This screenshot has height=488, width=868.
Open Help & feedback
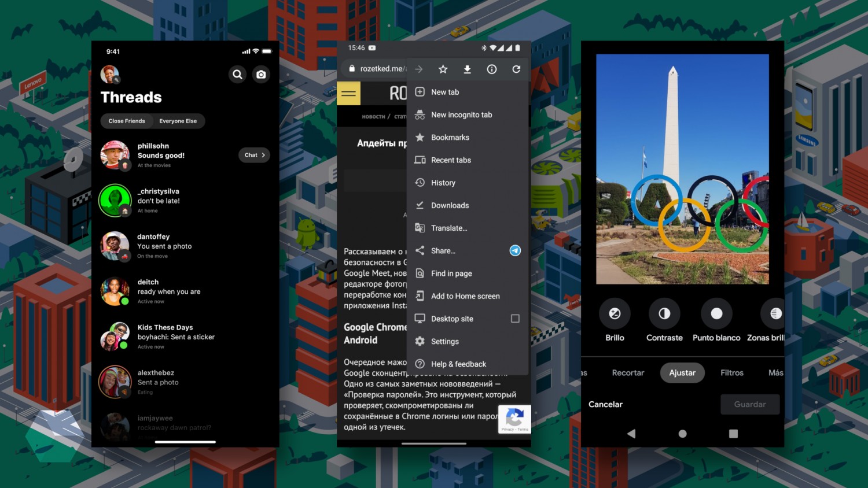tap(468, 364)
